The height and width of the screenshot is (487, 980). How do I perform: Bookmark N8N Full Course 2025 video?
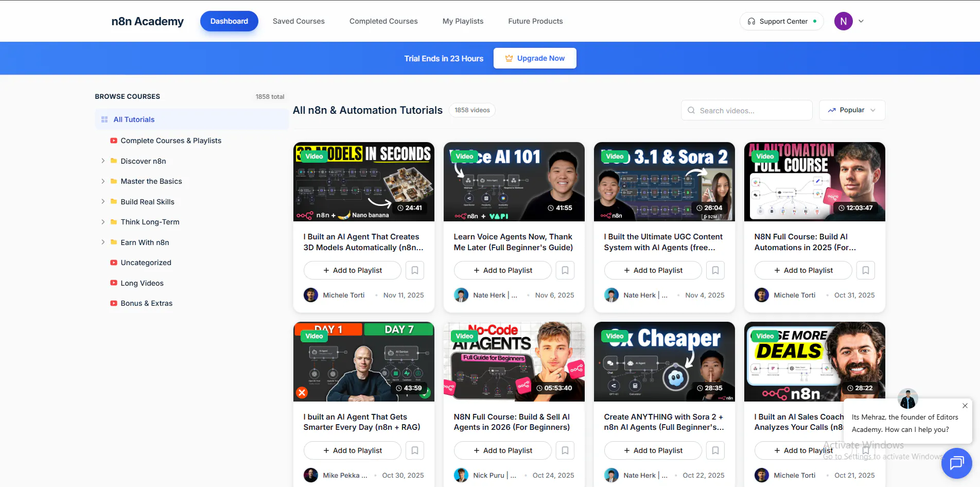[x=866, y=270]
